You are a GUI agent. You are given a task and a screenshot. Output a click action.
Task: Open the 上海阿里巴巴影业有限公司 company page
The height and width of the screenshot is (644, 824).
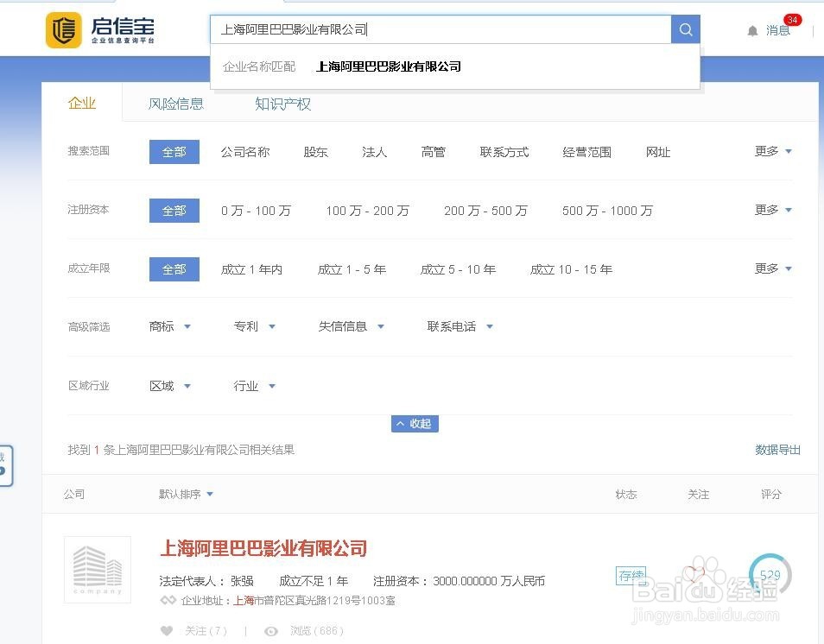click(264, 548)
